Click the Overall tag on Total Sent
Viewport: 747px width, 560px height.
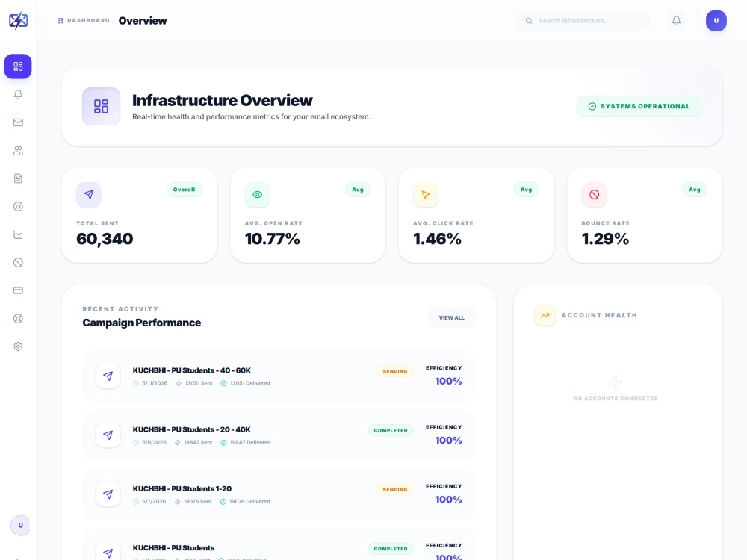185,190
